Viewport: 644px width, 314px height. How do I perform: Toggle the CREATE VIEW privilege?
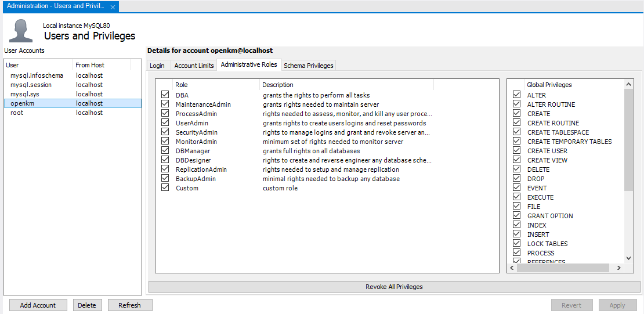click(517, 160)
